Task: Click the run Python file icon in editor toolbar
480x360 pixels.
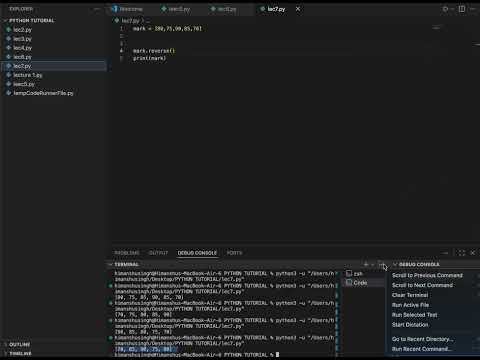Action: coord(445,9)
